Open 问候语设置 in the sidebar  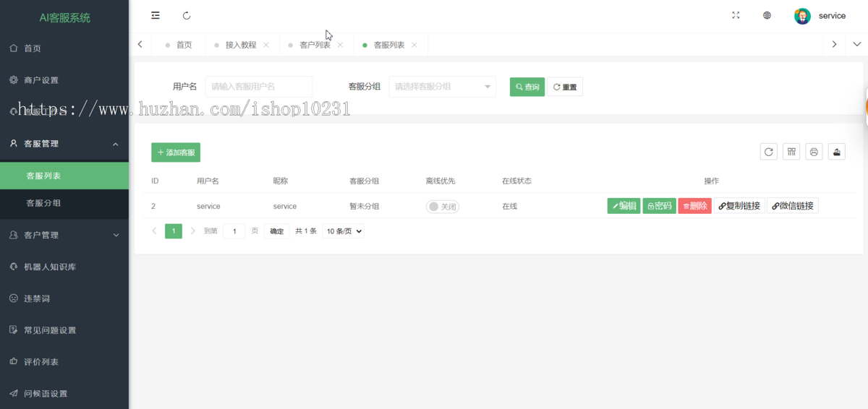point(64,394)
